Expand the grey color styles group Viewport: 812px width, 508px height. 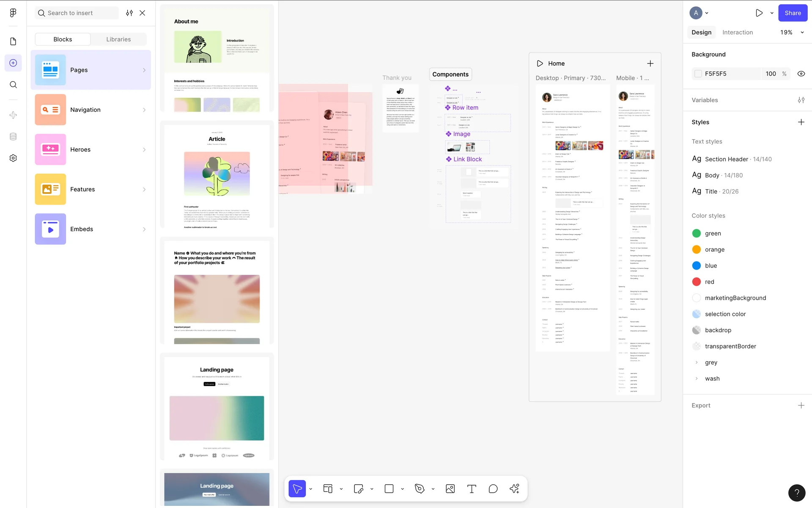coord(697,362)
